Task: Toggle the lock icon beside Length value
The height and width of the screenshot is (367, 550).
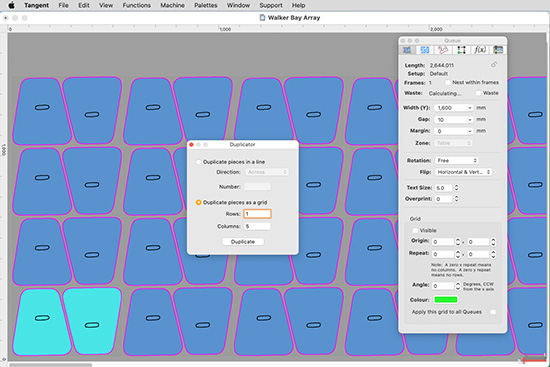Action: tap(494, 65)
